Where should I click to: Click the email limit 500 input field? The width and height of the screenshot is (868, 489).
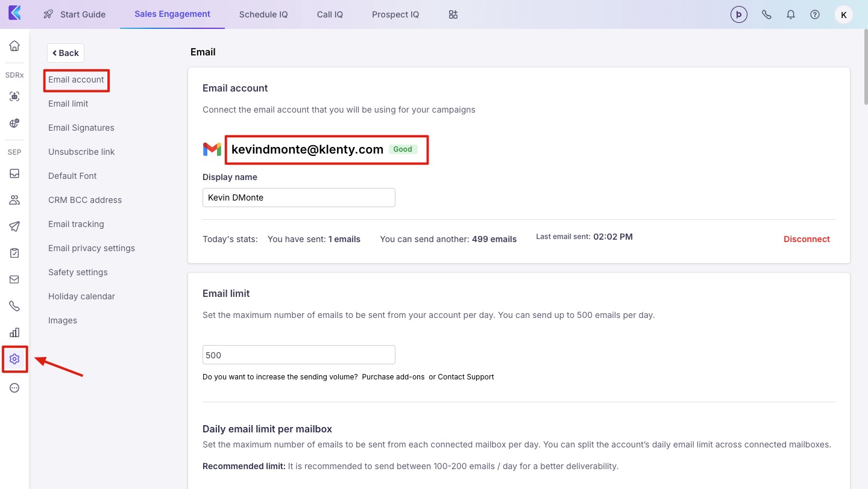coord(299,355)
